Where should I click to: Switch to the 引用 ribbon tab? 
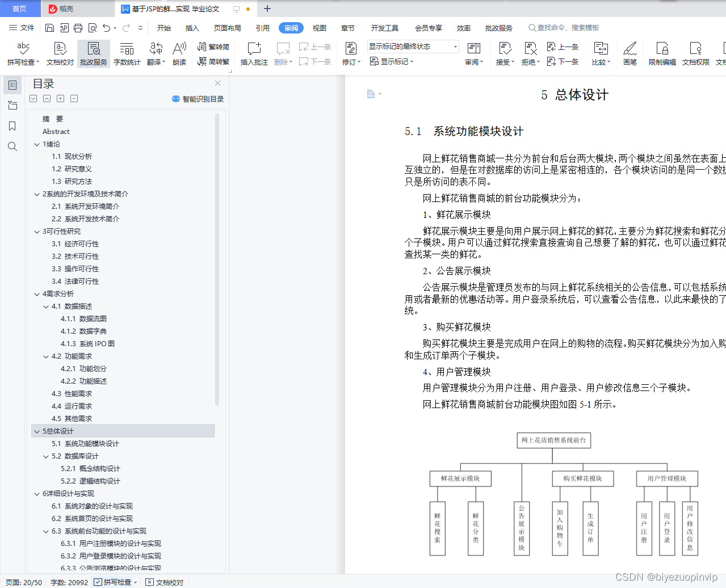point(263,28)
